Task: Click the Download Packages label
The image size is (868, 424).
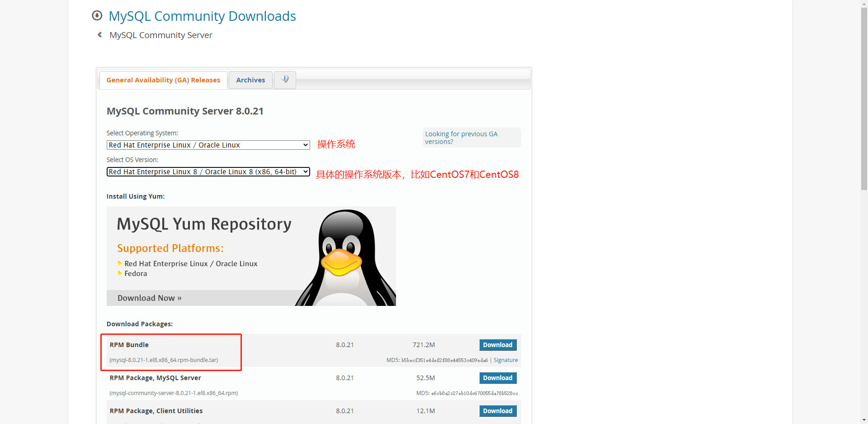Action: coord(140,324)
